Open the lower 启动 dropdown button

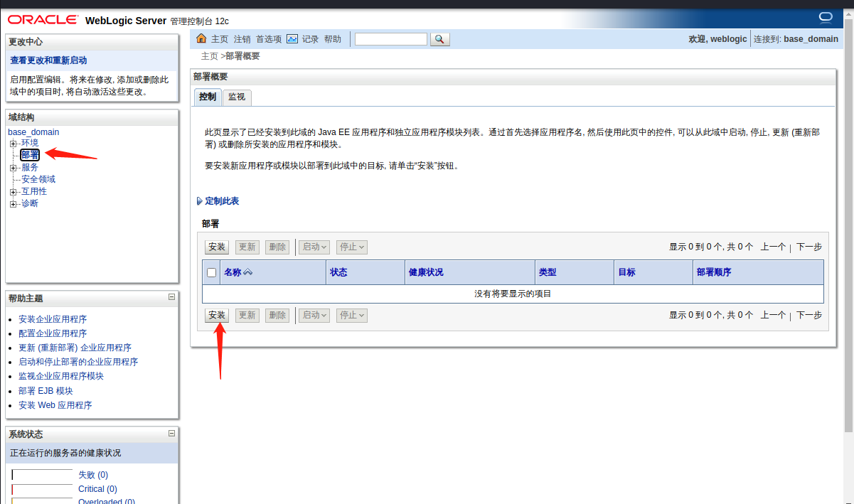click(315, 315)
